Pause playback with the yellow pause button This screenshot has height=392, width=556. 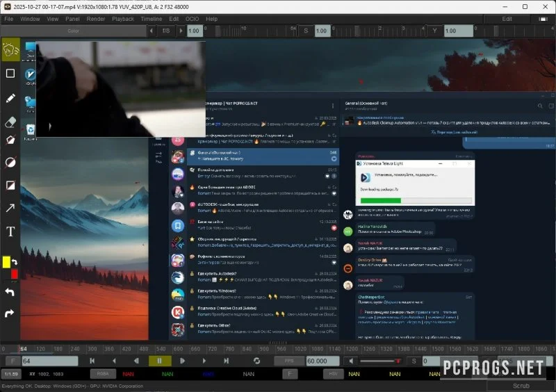coord(160,361)
